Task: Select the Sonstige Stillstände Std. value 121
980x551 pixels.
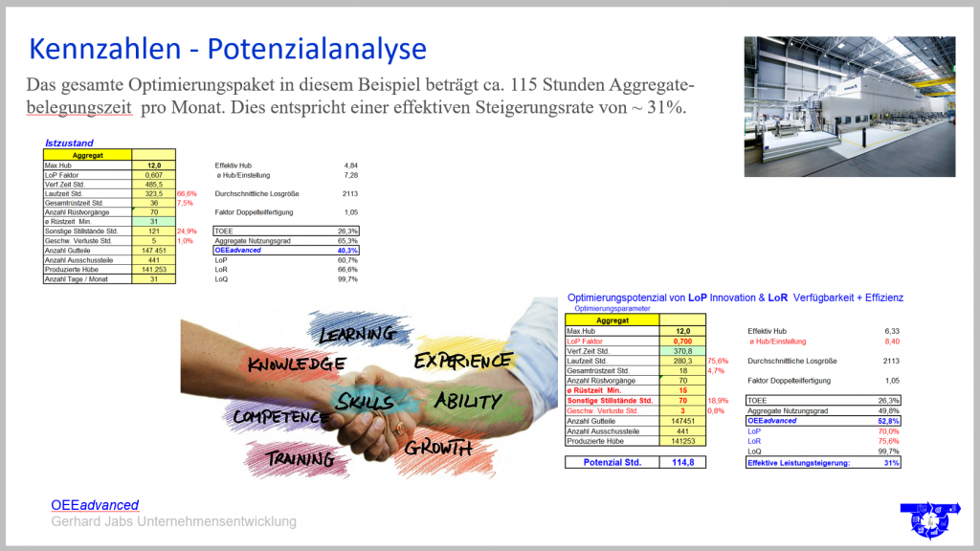Action: point(153,231)
